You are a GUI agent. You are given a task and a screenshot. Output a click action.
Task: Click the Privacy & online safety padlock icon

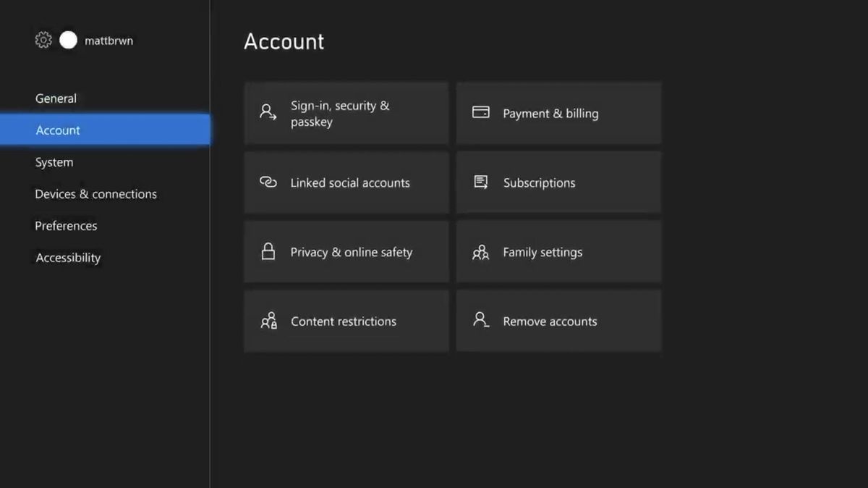coord(268,251)
